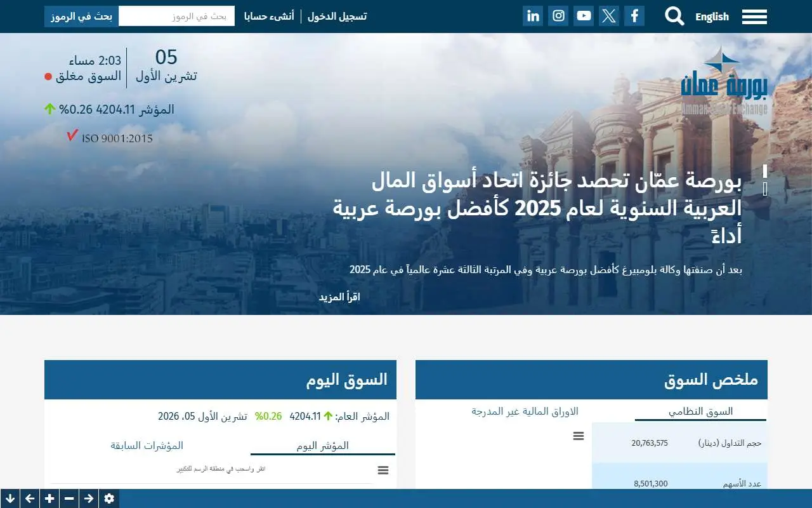
Task: Switch to الاوراق المالية غير المدرجة tab
Action: 525,411
